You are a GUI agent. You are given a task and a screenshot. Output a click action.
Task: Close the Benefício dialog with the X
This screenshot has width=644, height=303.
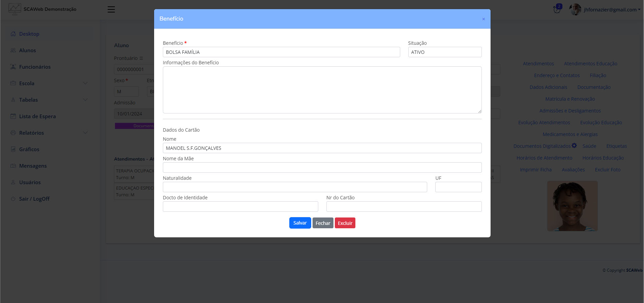click(x=484, y=19)
